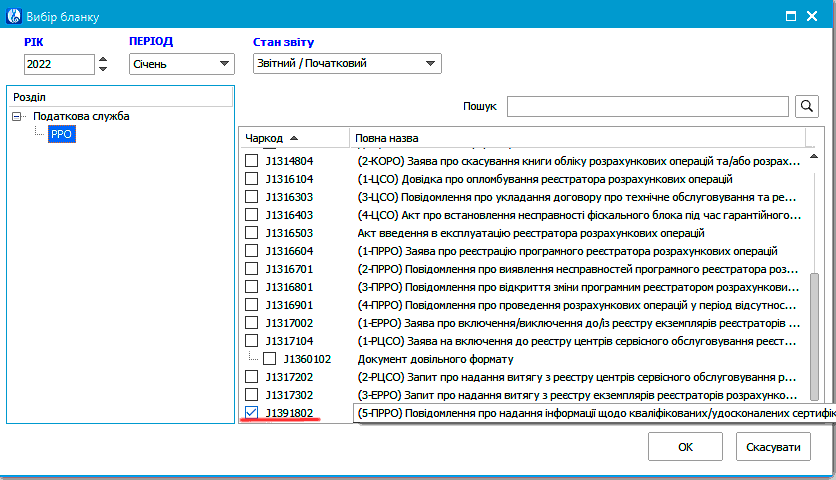Screen dimensions: 836x480
Task: Enable checkbox for J1360102 document
Action: 270,358
